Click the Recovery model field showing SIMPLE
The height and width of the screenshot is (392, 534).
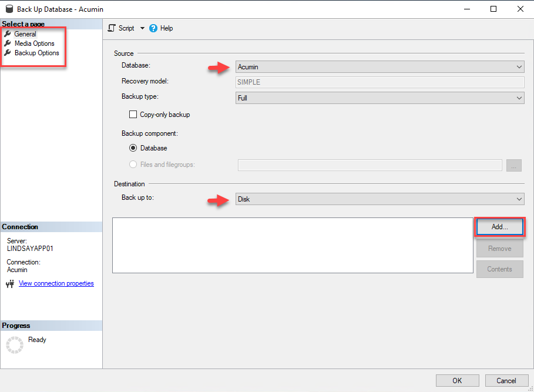tap(379, 82)
